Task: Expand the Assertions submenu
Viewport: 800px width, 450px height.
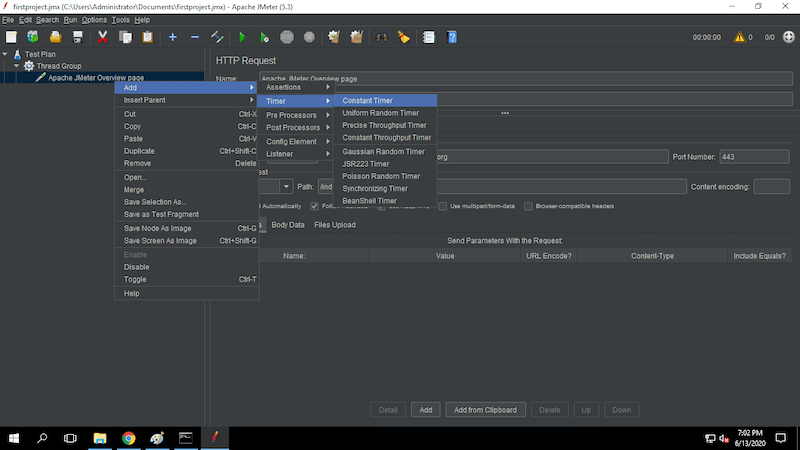Action: point(296,87)
